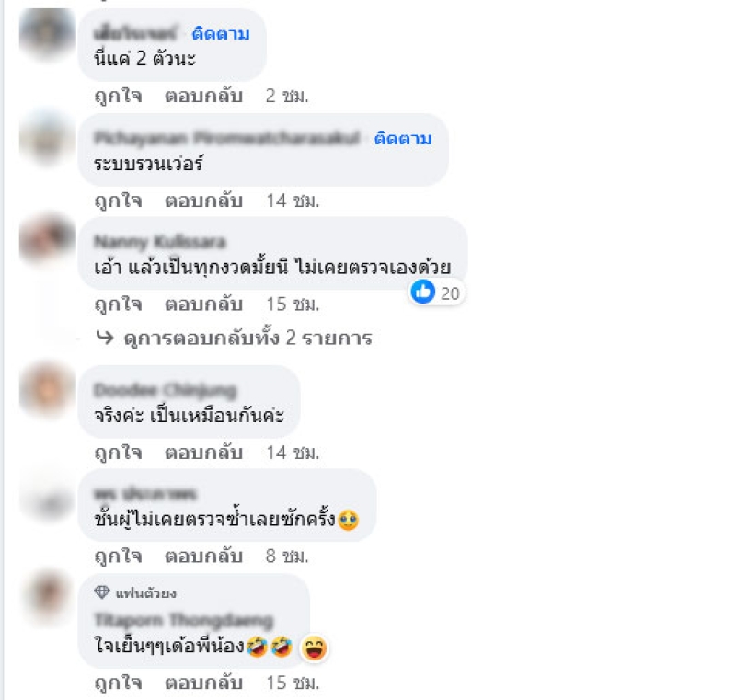The width and height of the screenshot is (736, 700).
Task: Click ติดตาม next to first commenter's name
Action: 221,34
